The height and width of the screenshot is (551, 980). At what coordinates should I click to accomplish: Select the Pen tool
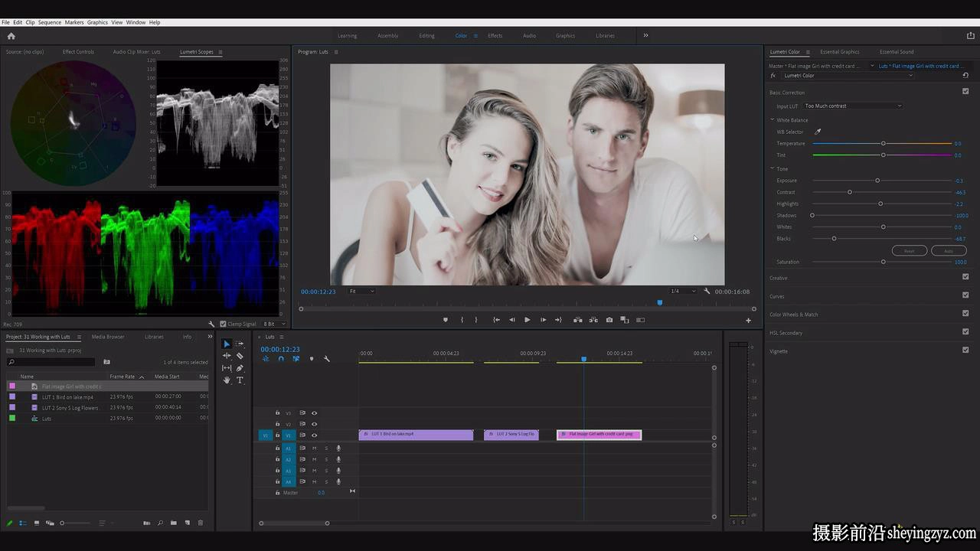point(240,368)
